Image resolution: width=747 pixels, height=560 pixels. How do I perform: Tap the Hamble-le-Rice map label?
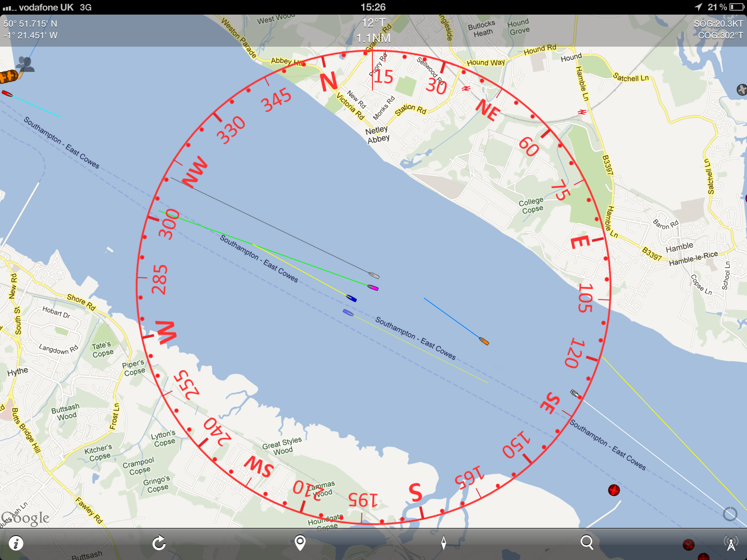[693, 258]
